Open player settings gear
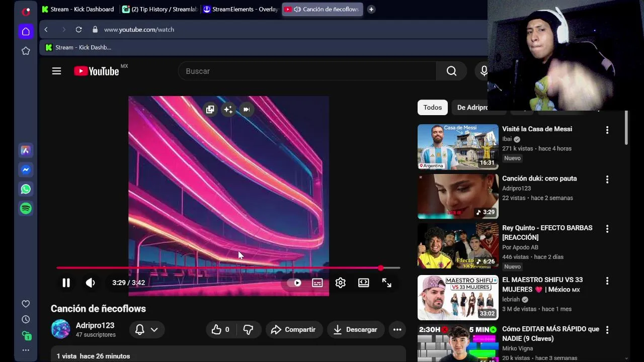 (341, 283)
